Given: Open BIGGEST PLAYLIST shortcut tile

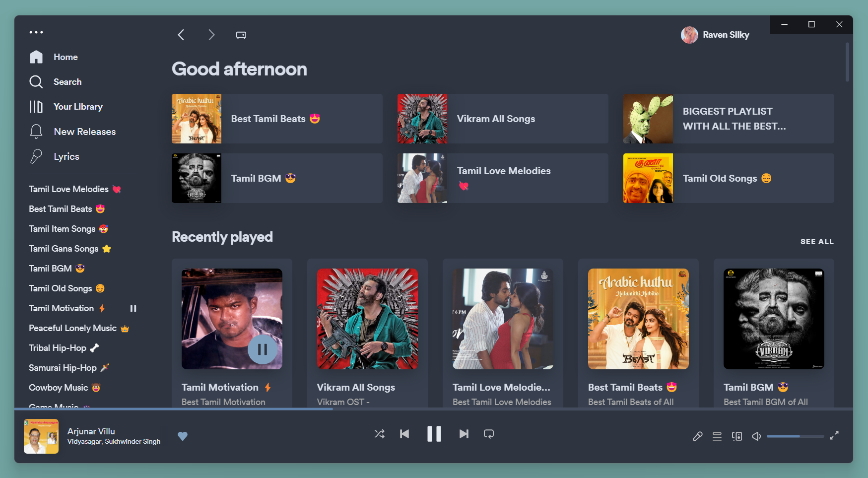Looking at the screenshot, I should point(729,119).
